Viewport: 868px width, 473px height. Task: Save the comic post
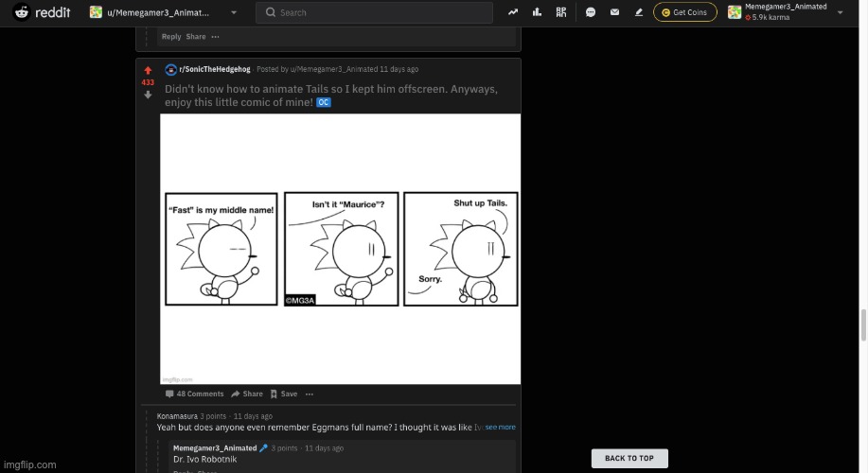pos(283,394)
